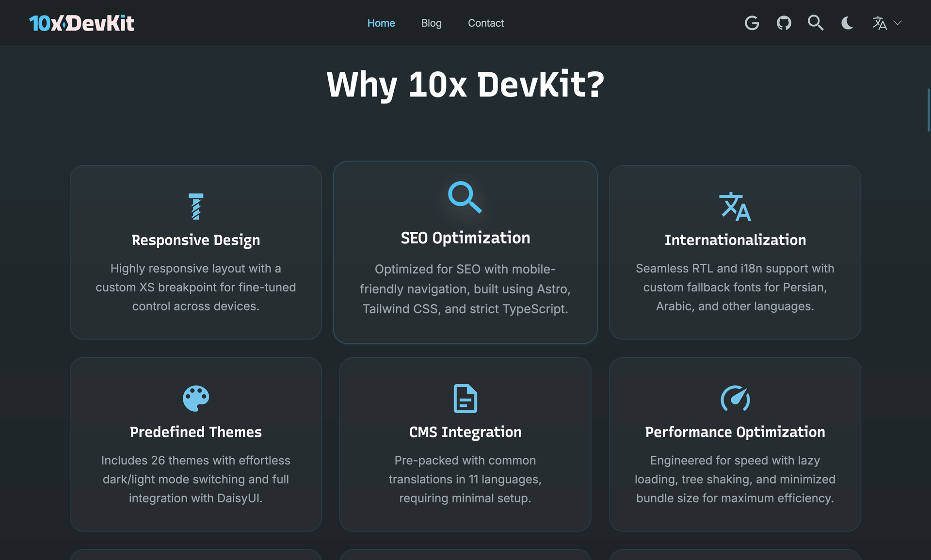Screen dimensions: 931x560
Task: Select the Responsive Design card heading
Action: pos(196,240)
